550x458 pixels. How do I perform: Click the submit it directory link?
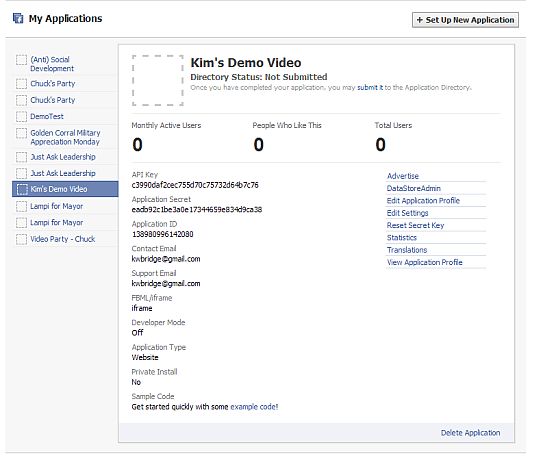point(370,87)
